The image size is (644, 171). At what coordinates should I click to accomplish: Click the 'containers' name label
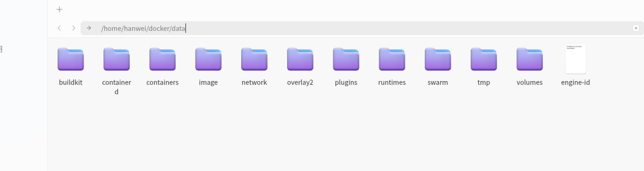pyautogui.click(x=163, y=82)
